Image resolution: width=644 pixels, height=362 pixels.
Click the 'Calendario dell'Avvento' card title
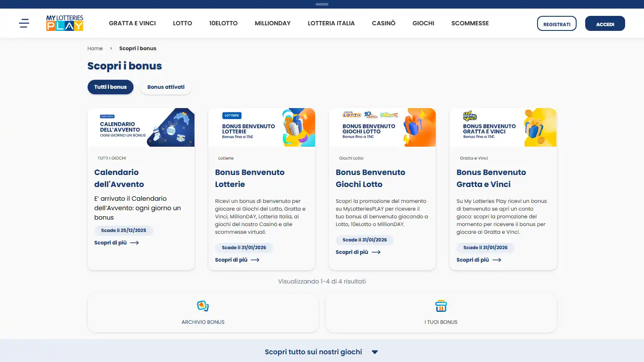pos(119,178)
